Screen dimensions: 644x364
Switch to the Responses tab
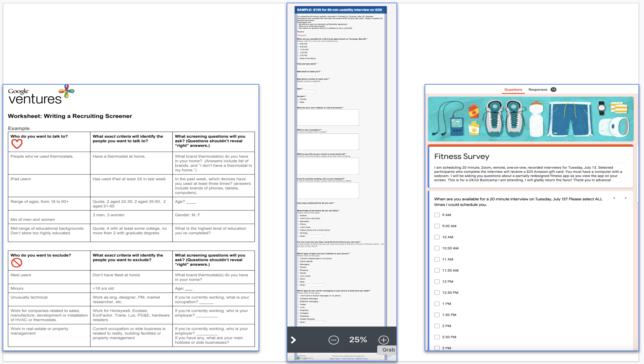pos(538,90)
